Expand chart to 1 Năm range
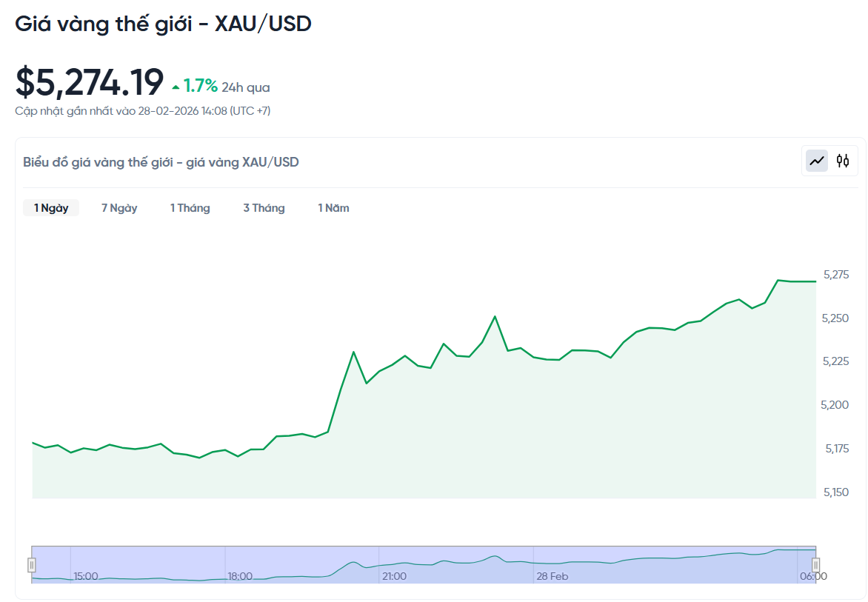The width and height of the screenshot is (868, 602). [333, 208]
